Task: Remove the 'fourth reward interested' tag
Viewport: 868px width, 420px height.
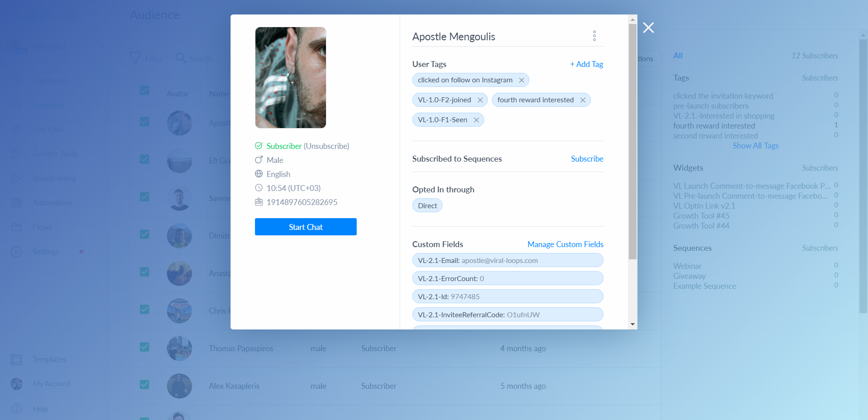Action: (x=583, y=100)
